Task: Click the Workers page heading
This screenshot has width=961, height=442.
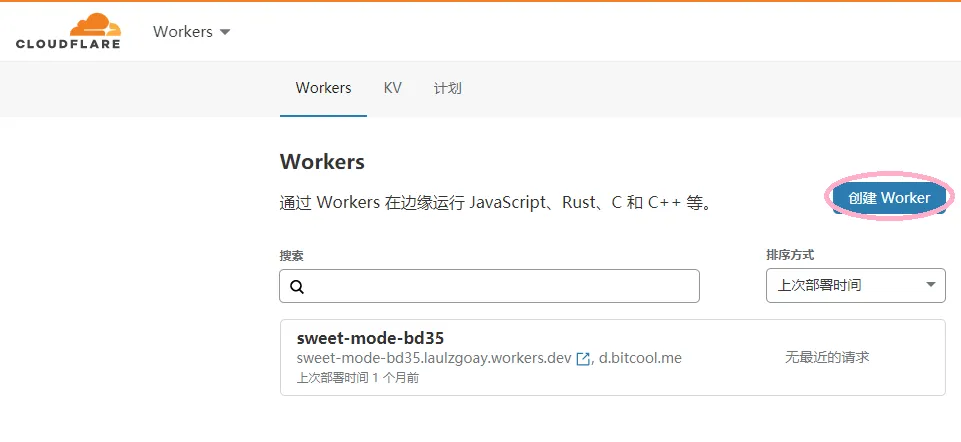Action: coord(322,162)
